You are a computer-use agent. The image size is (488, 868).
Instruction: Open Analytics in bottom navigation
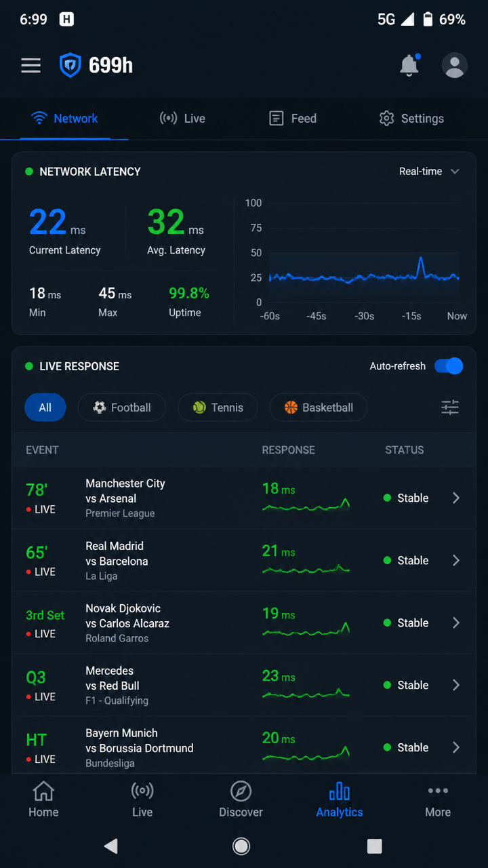click(340, 800)
